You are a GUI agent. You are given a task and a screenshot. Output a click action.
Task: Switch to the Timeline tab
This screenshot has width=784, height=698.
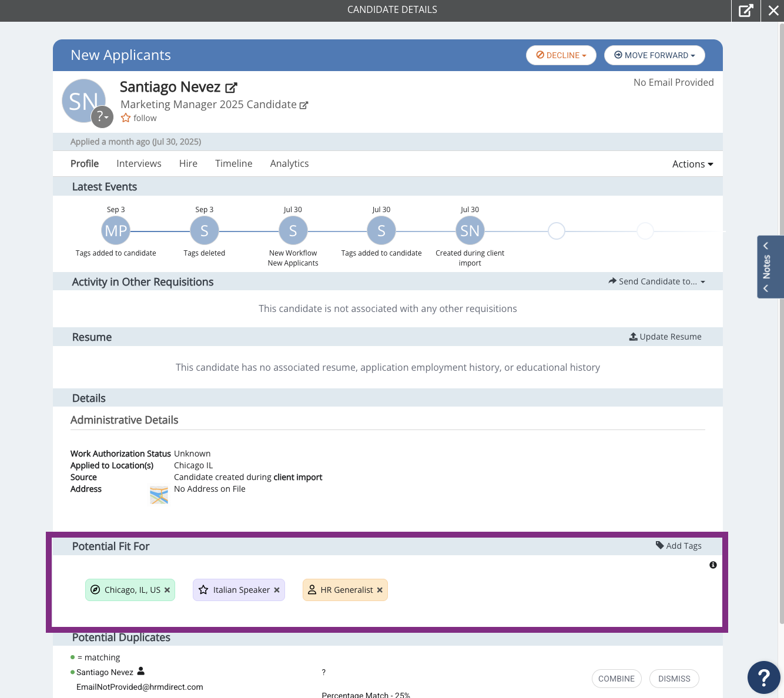(x=234, y=163)
